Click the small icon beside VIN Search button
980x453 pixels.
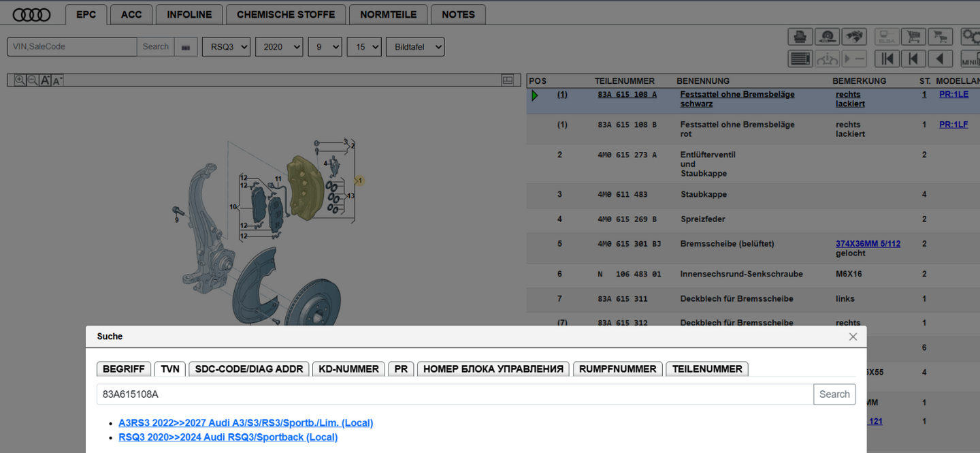click(x=185, y=47)
